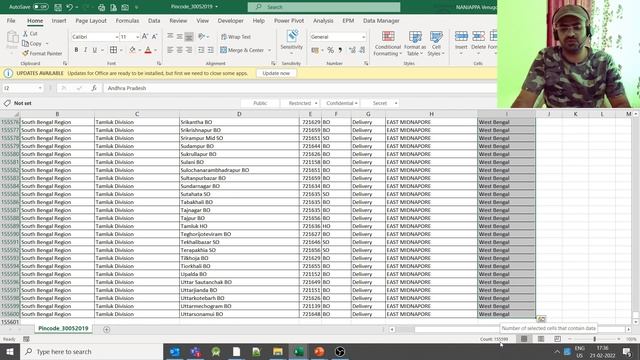Viewport: 640px width, 360px height.
Task: Click the Insert Function fx icon
Action: click(x=94, y=88)
